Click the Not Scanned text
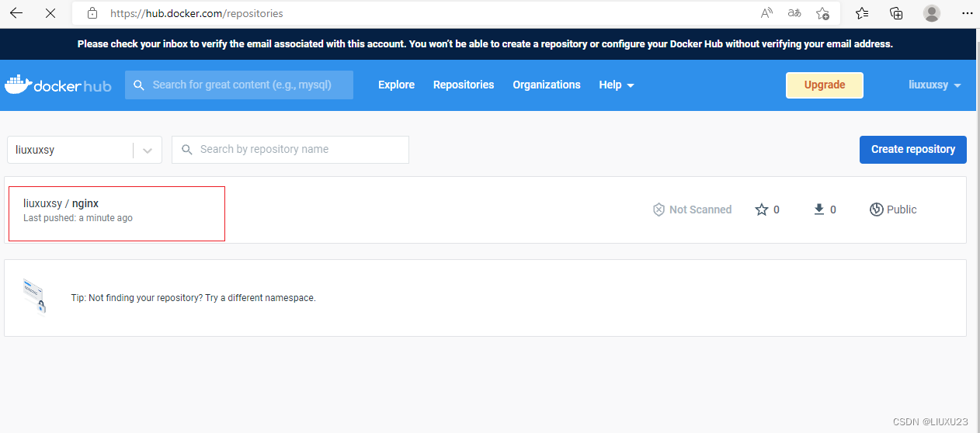This screenshot has height=433, width=980. (700, 210)
